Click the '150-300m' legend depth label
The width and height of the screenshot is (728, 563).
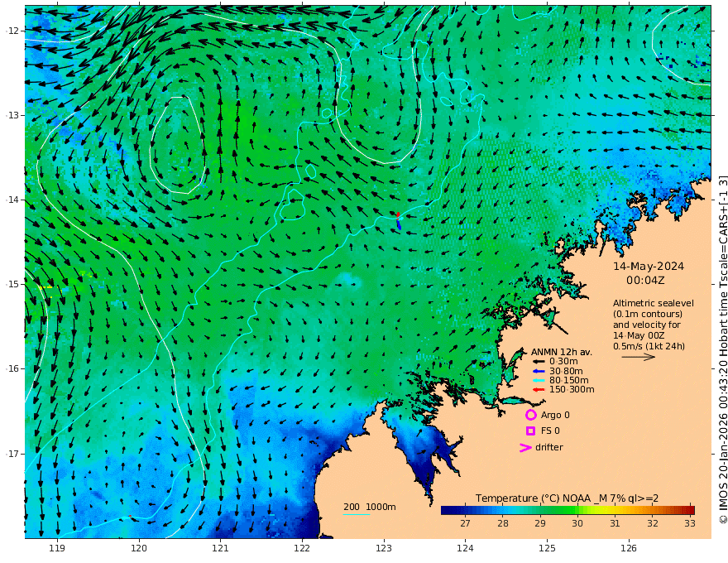pos(572,390)
